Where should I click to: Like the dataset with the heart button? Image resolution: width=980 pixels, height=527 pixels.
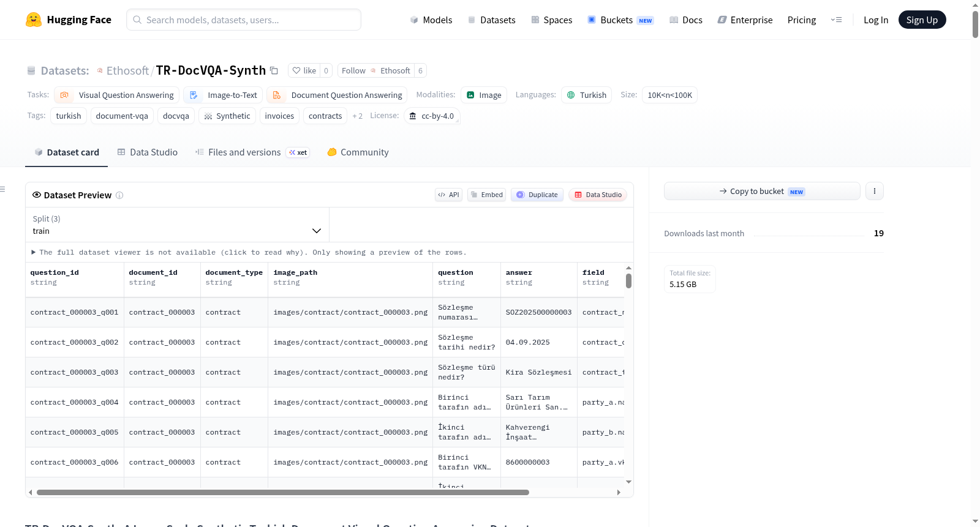[x=304, y=70]
